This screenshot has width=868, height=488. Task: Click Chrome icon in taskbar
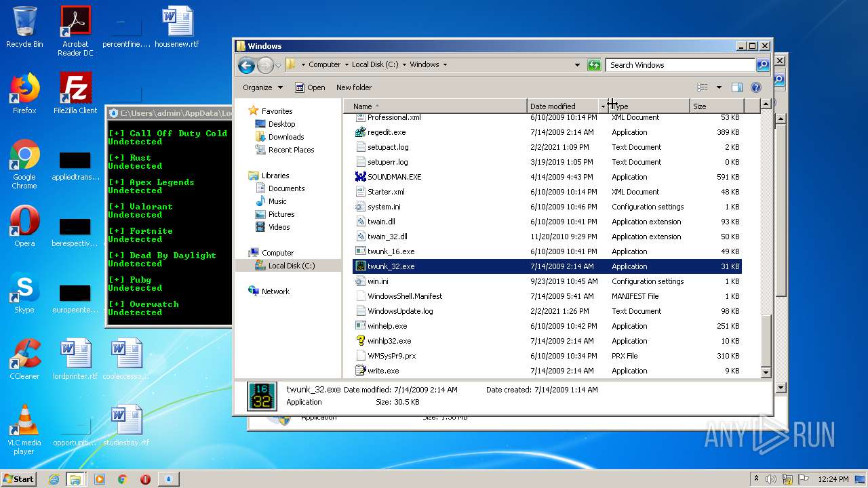[x=123, y=479]
